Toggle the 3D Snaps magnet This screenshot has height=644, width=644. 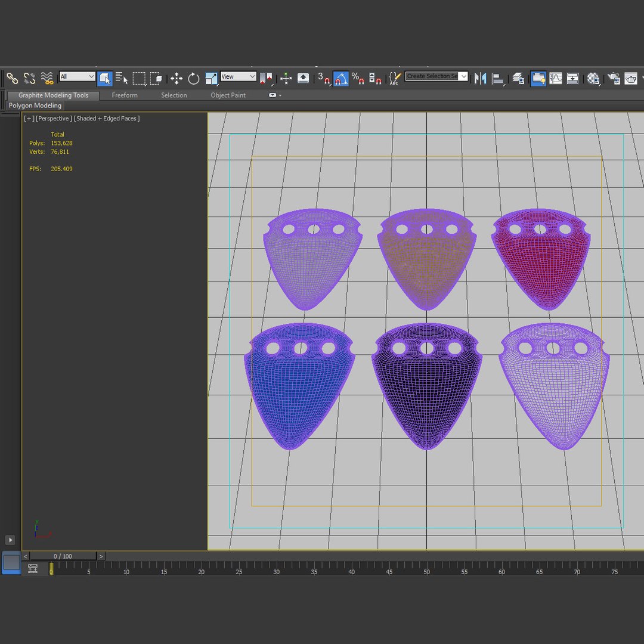pos(324,78)
